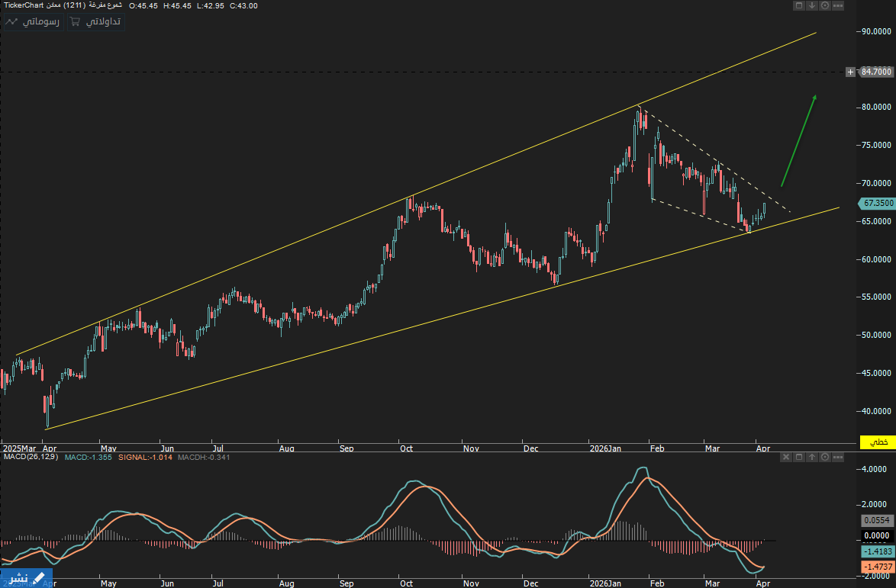896x588 pixels.
Task: Click the 0.0000 zero-line value tag
Action: (x=877, y=535)
